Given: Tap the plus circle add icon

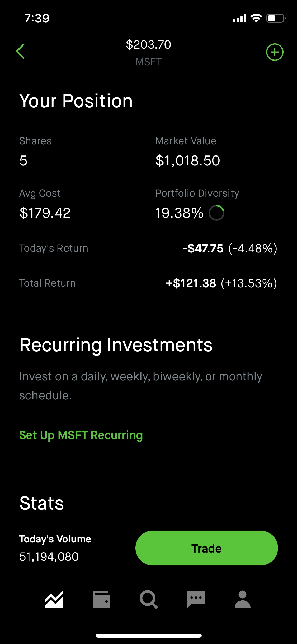Looking at the screenshot, I should click(275, 52).
